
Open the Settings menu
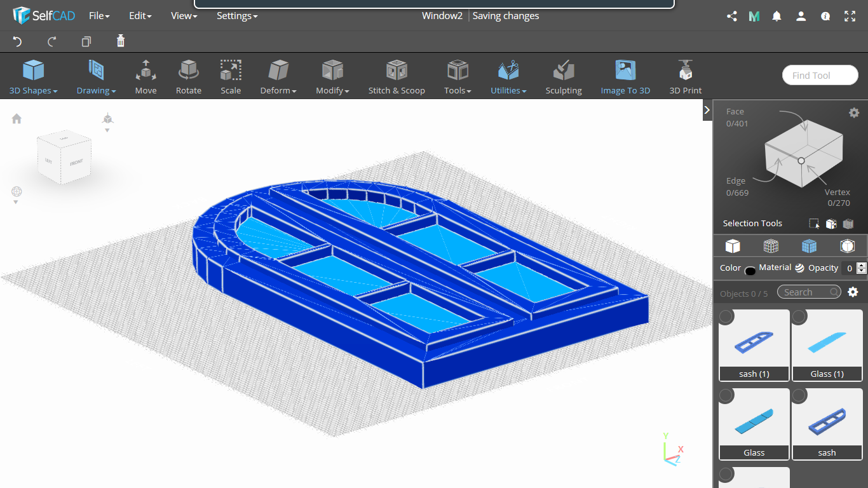pyautogui.click(x=237, y=16)
